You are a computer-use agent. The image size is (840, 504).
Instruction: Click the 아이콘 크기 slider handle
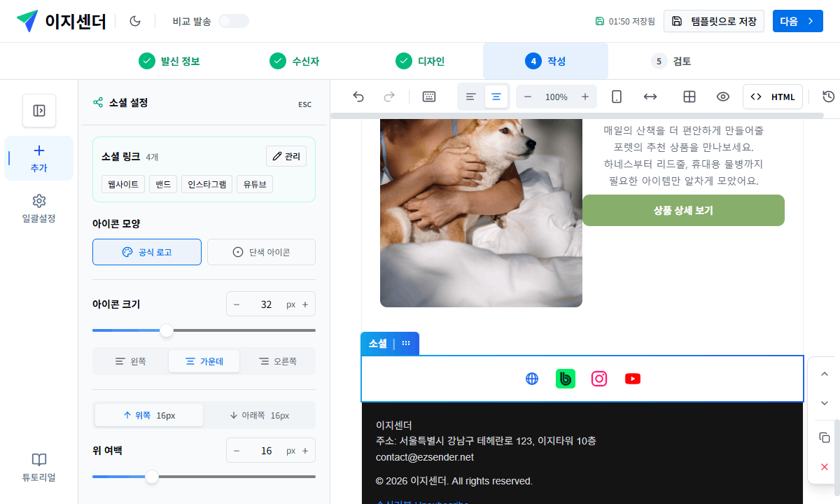167,330
